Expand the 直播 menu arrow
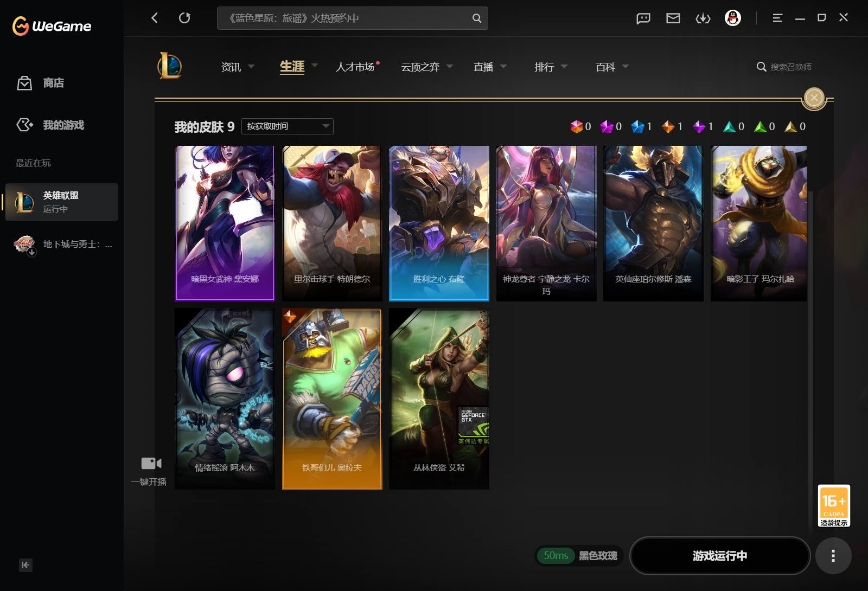 tap(503, 67)
